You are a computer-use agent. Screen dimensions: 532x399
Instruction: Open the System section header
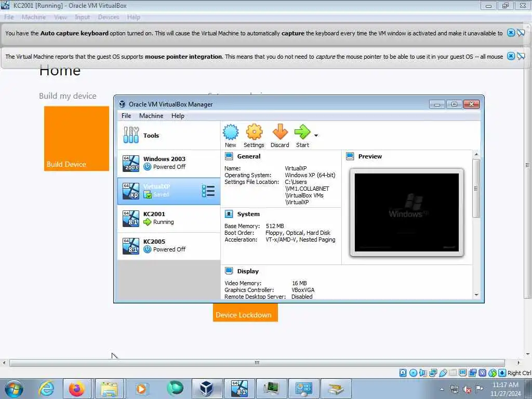pos(248,214)
